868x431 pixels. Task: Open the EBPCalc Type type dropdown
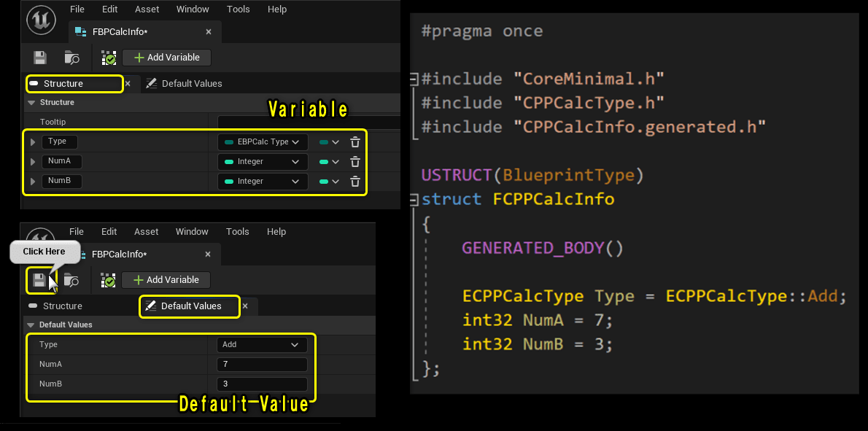[x=262, y=141]
